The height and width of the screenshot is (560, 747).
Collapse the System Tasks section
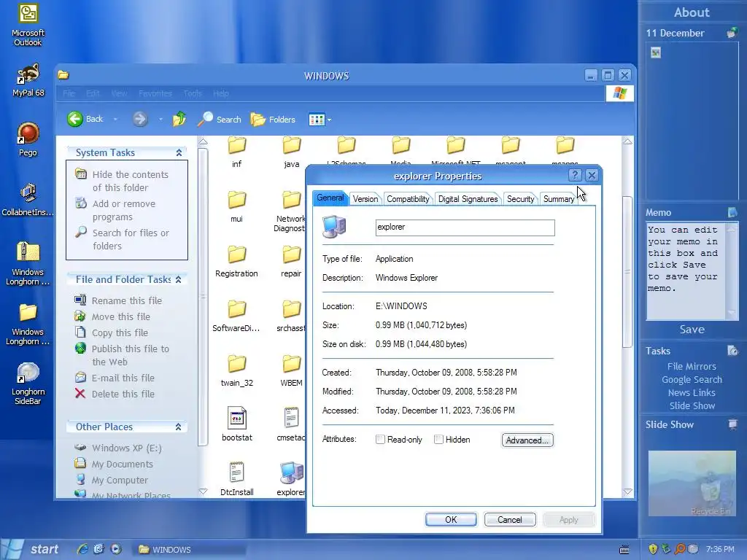179,153
